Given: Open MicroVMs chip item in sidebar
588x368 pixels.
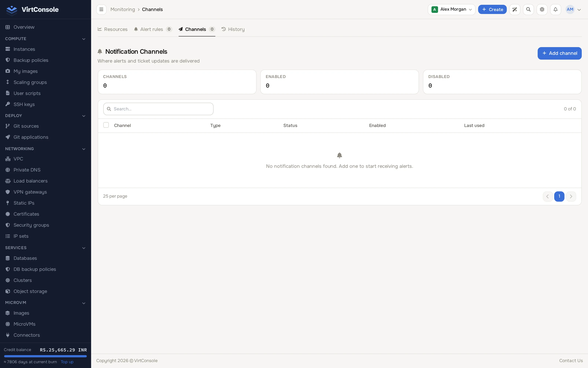Looking at the screenshot, I should coord(45,324).
